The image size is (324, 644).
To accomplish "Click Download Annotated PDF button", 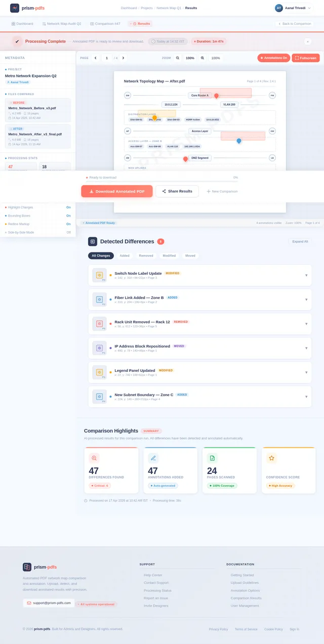I will tap(117, 191).
